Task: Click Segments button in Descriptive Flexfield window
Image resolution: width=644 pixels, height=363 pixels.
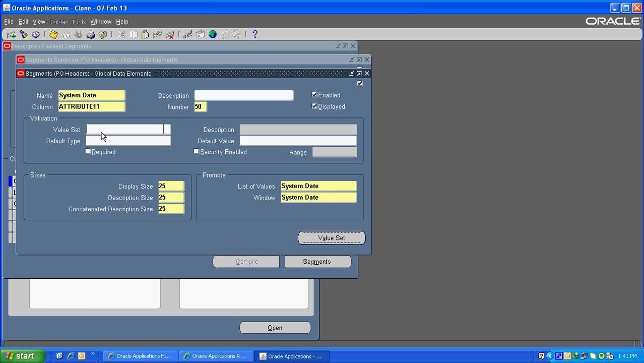Action: click(x=318, y=262)
